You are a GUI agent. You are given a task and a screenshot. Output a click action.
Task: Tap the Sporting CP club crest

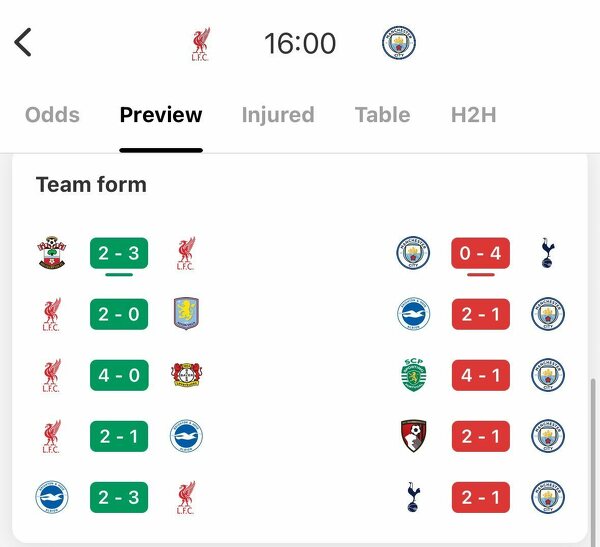point(413,375)
